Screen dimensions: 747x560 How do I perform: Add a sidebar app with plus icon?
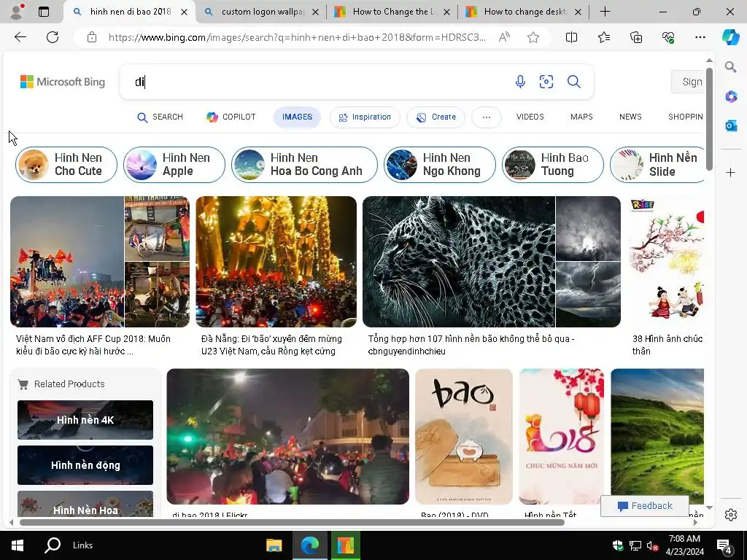(731, 172)
